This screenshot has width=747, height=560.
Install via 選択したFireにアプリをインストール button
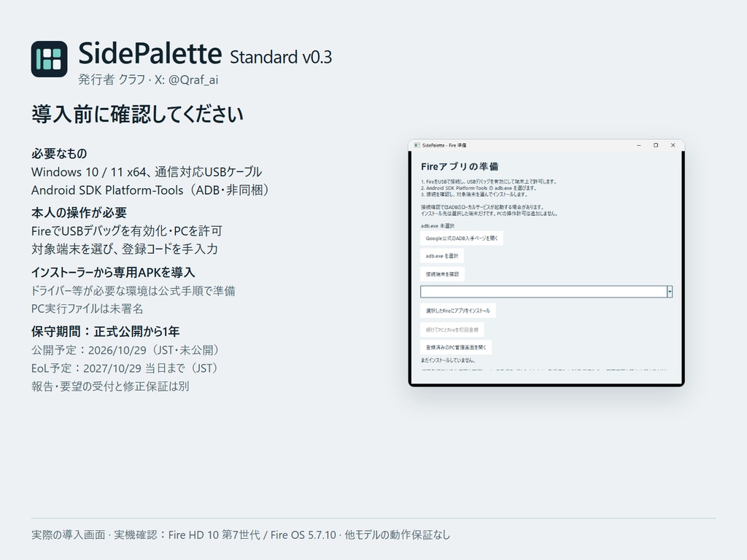(458, 311)
